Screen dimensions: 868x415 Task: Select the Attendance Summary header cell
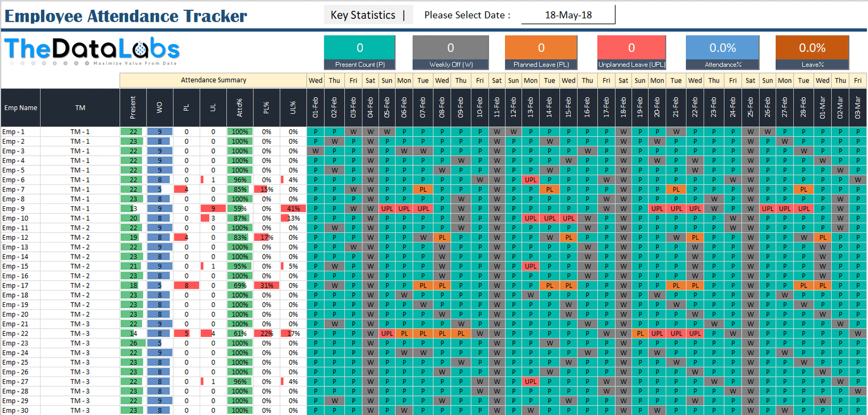[x=213, y=80]
